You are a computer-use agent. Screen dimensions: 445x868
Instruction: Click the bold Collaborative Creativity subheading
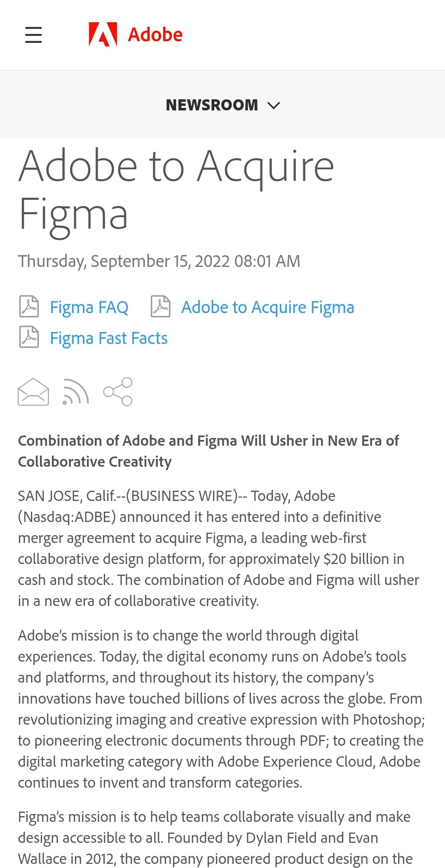coord(208,451)
